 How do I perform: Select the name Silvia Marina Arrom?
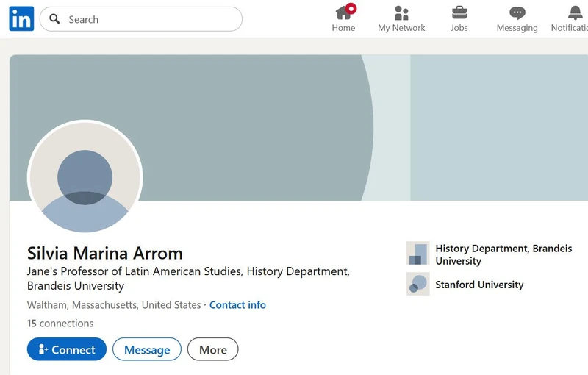(104, 254)
